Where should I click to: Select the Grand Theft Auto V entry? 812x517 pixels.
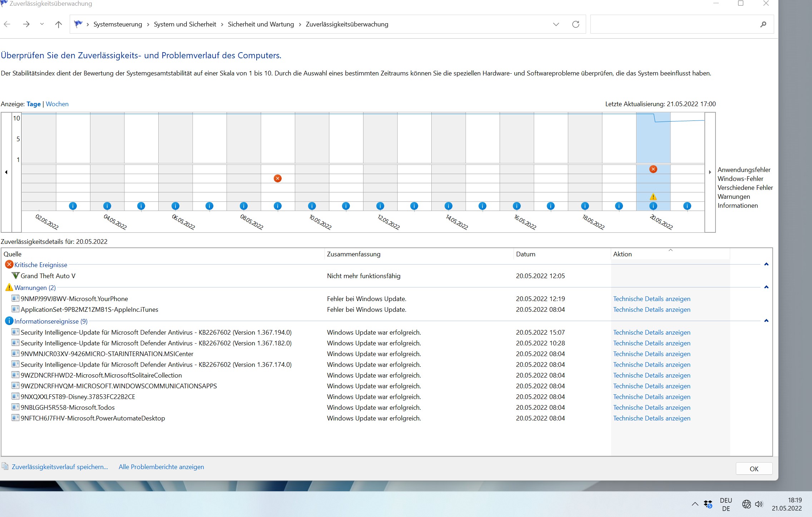pos(48,276)
